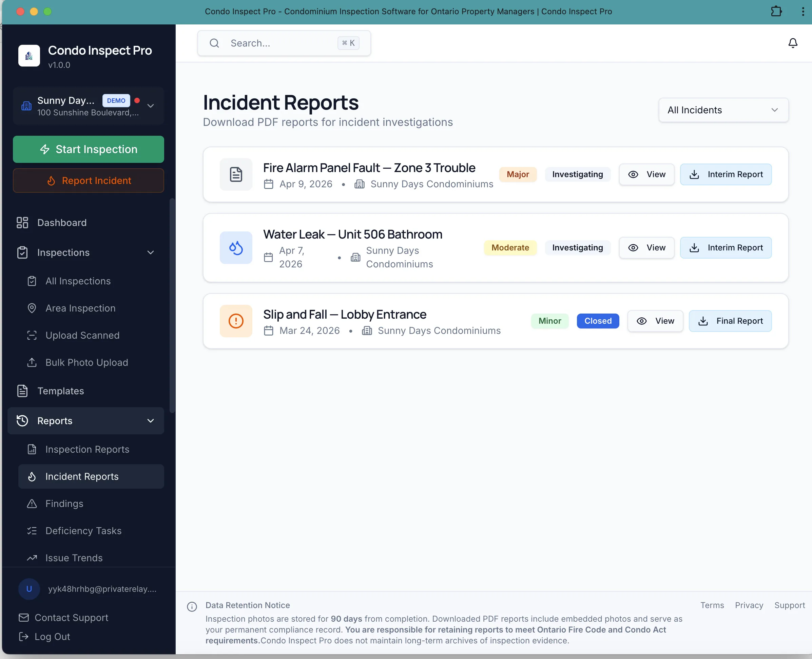Download the Slip and Fall Final Report
The image size is (812, 659).
pyautogui.click(x=730, y=321)
